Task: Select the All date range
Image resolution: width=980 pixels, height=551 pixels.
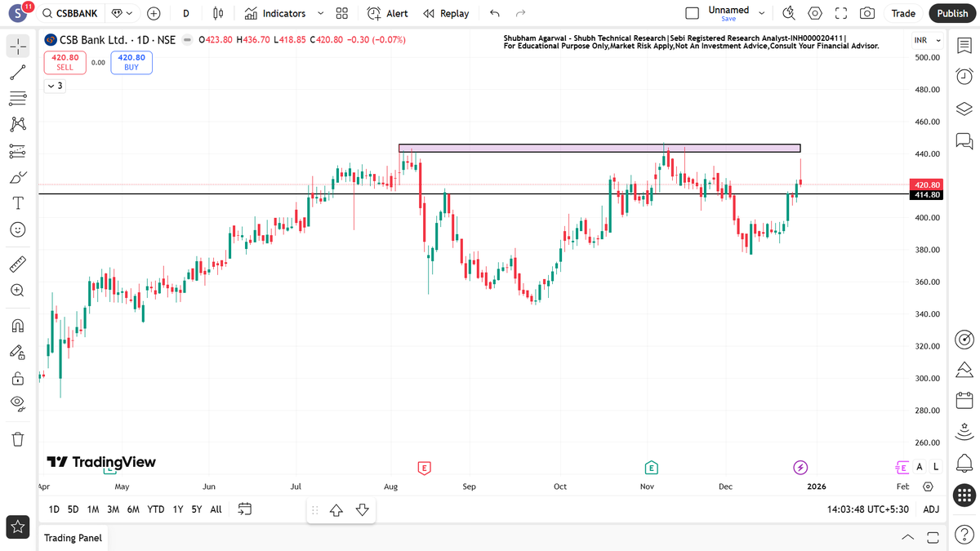Action: point(216,509)
